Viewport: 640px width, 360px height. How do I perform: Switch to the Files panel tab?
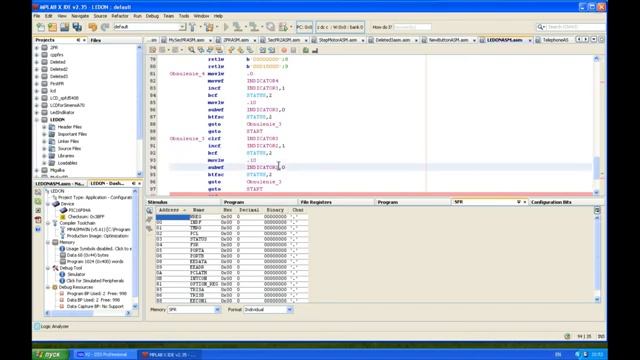(96, 40)
